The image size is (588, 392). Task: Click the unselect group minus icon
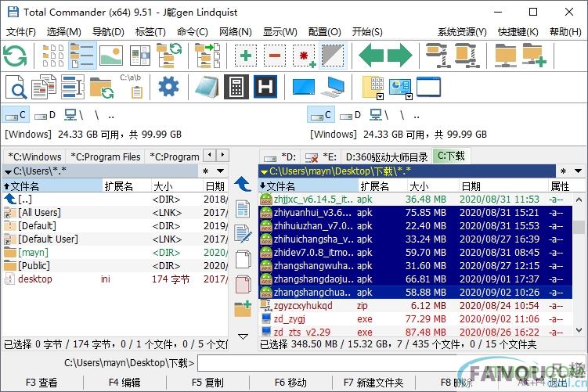point(275,56)
